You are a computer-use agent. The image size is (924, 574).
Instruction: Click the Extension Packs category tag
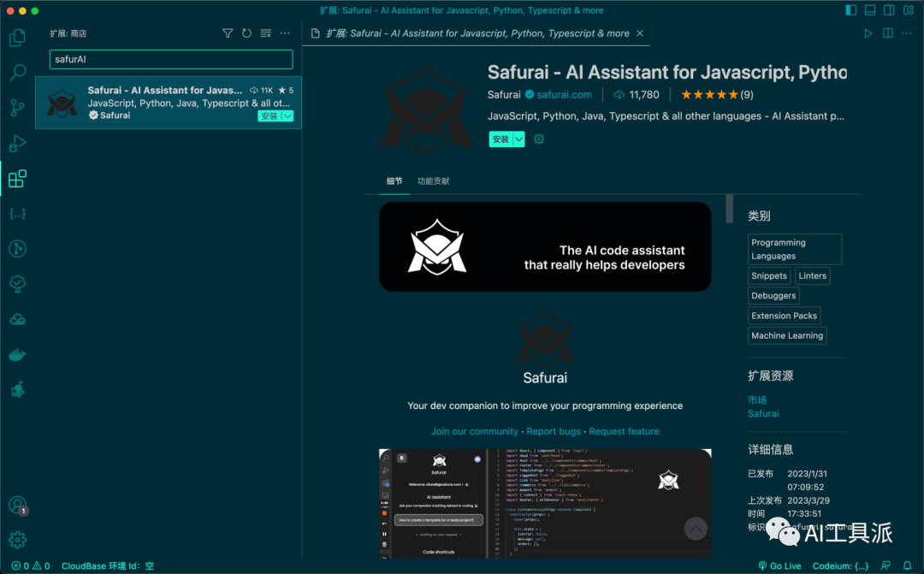(784, 316)
